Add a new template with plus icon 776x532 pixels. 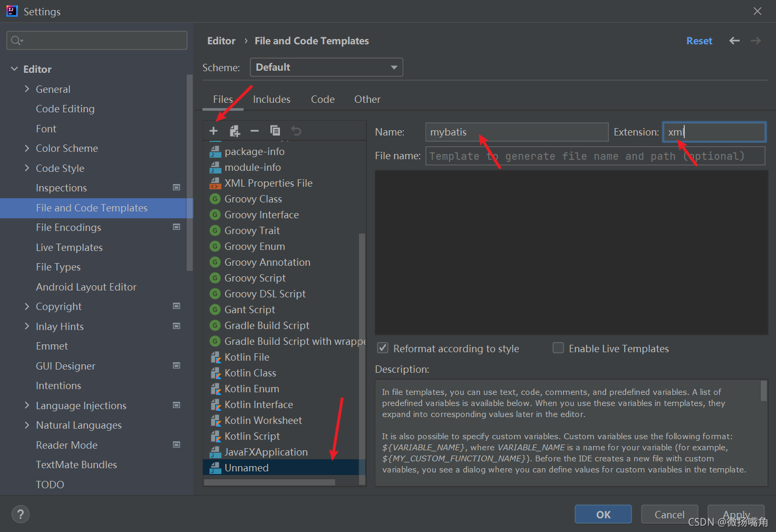pyautogui.click(x=214, y=131)
